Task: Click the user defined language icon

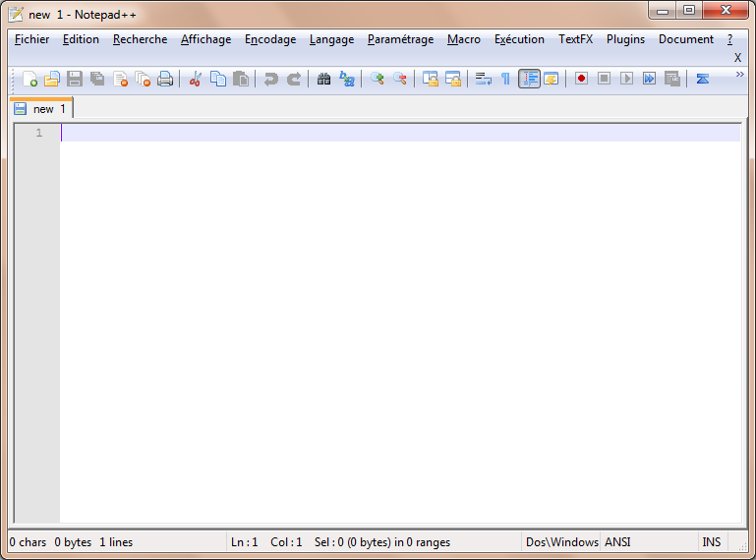Action: click(552, 79)
